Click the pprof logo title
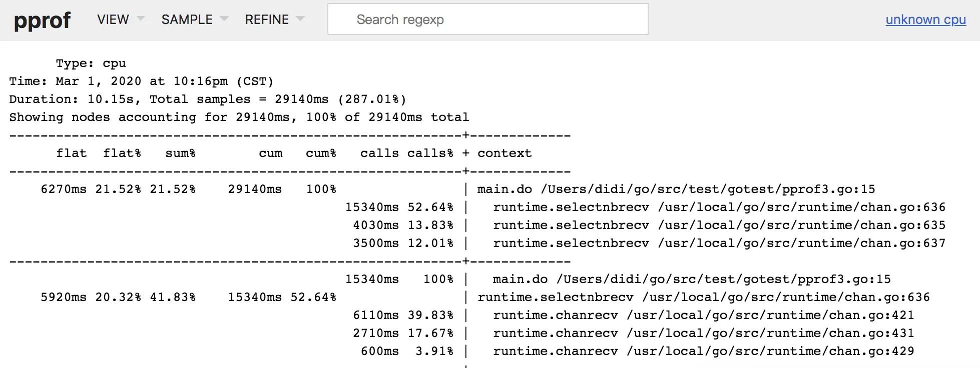 click(42, 20)
